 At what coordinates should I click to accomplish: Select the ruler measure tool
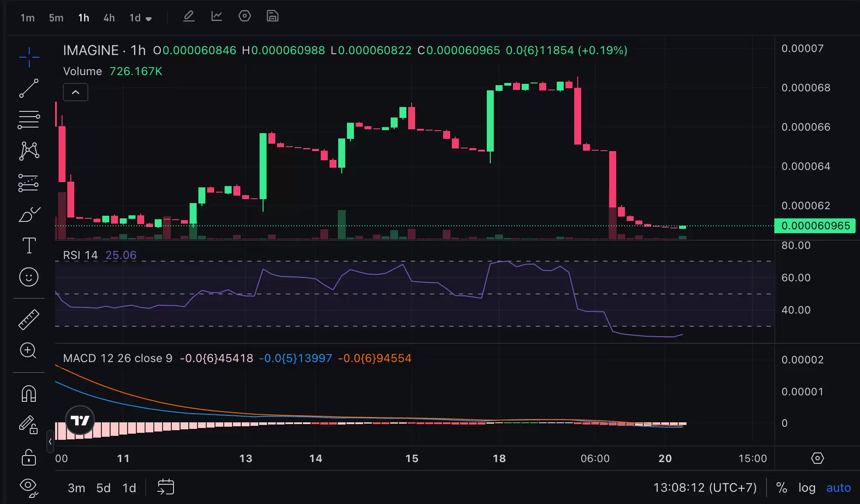(29, 319)
